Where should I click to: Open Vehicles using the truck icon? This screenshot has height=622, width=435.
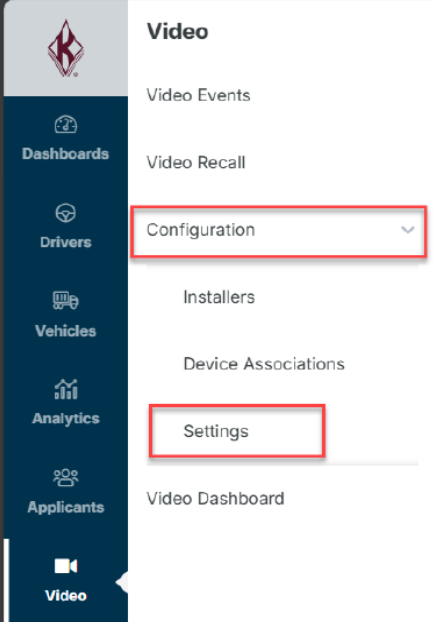[x=65, y=300]
